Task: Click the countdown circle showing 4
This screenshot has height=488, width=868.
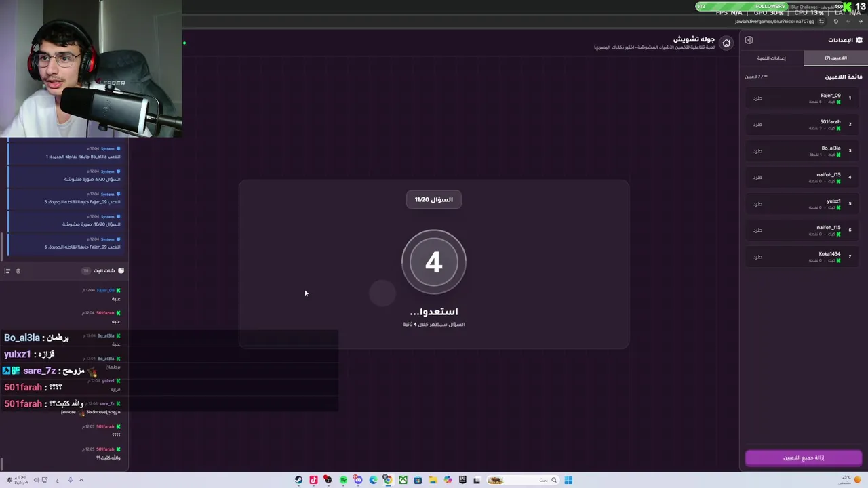Action: click(434, 262)
